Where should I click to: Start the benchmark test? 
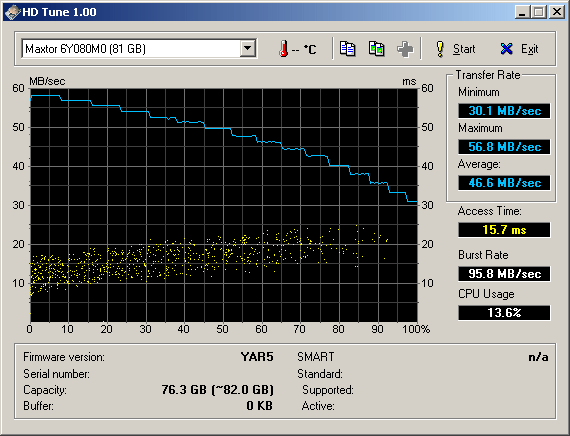tap(455, 49)
